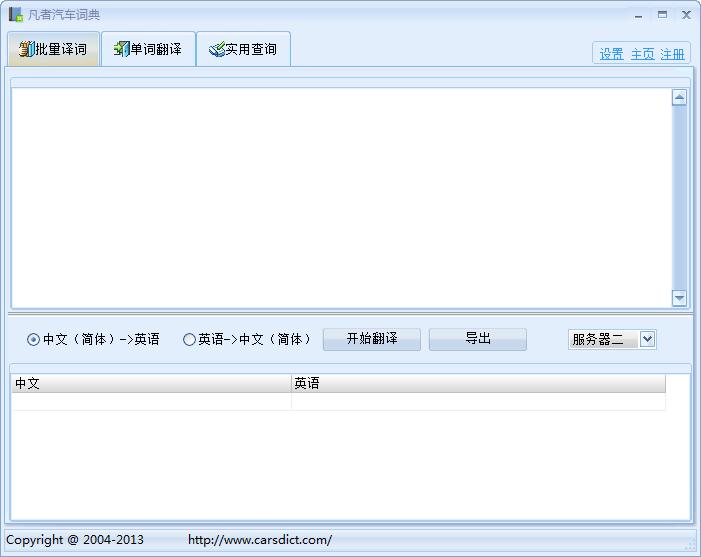Open the 注册 register link
The width and height of the screenshot is (701, 557).
(x=672, y=54)
